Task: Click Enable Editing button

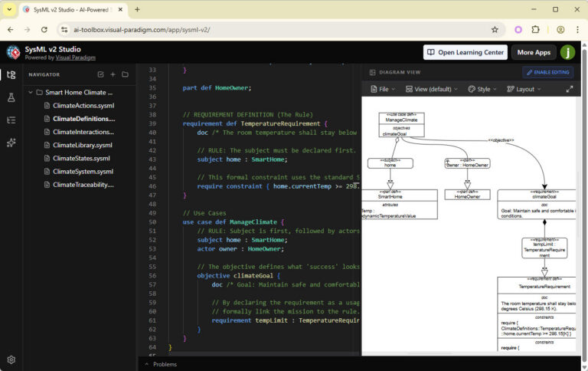Action: [x=548, y=72]
